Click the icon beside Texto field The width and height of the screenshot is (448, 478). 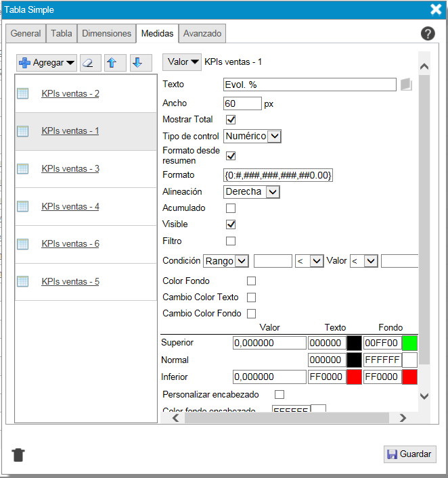(405, 85)
